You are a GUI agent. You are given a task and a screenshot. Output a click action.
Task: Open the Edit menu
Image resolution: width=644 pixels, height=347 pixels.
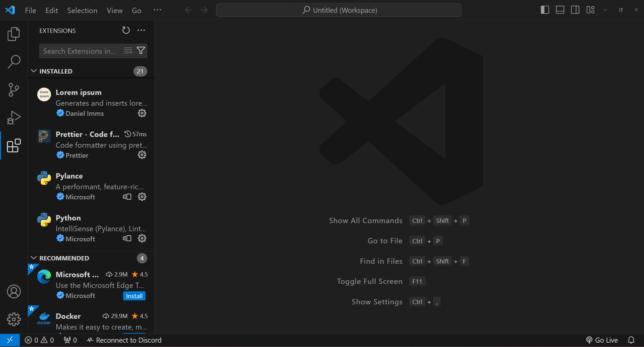tap(52, 10)
